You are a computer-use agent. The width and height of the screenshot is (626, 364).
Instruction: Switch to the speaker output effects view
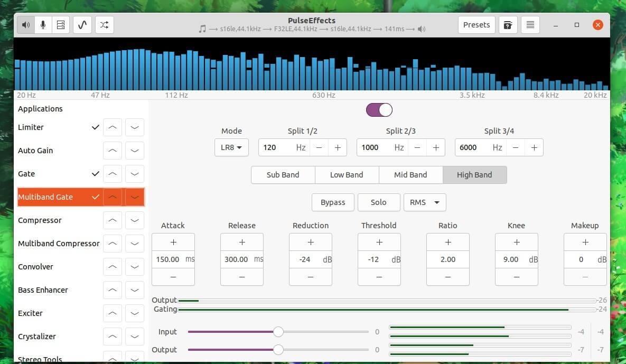click(26, 25)
